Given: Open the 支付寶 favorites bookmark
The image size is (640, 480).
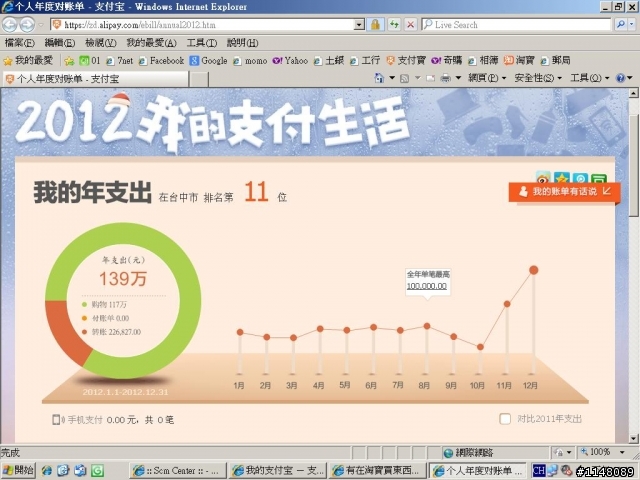Looking at the screenshot, I should [406, 61].
